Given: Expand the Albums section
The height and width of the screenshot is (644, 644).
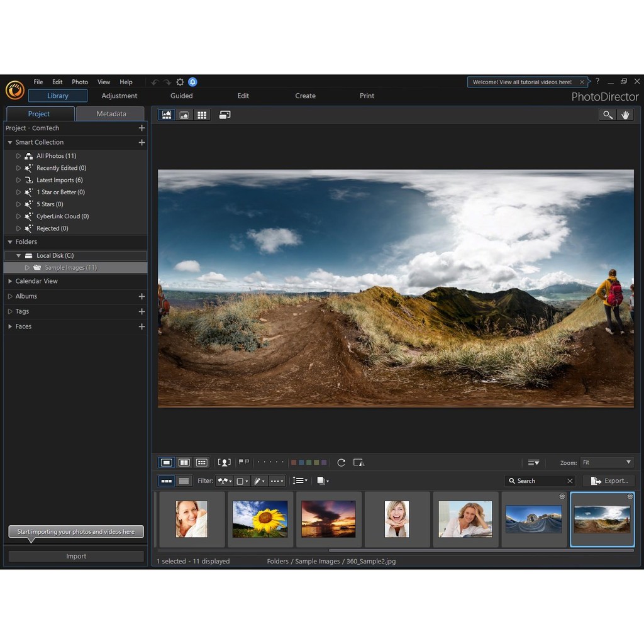Looking at the screenshot, I should pos(10,296).
